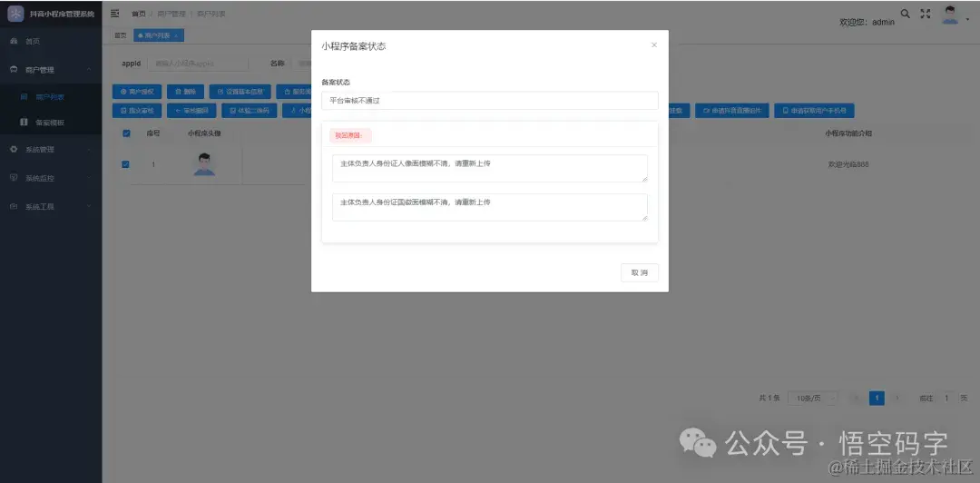Image resolution: width=980 pixels, height=483 pixels.
Task: Select 商户列表 in the sidebar
Action: [x=51, y=97]
